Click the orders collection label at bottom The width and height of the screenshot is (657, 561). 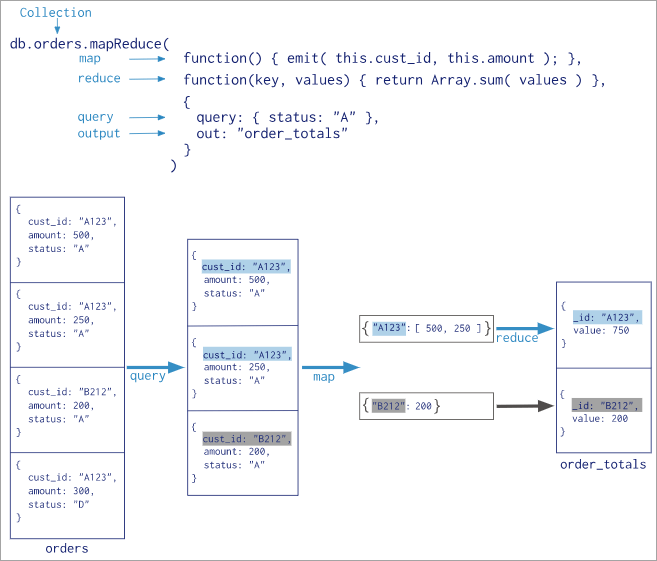67,548
